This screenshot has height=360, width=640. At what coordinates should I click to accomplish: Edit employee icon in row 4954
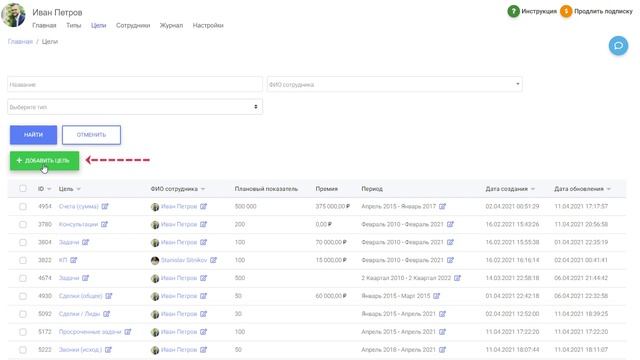click(204, 206)
